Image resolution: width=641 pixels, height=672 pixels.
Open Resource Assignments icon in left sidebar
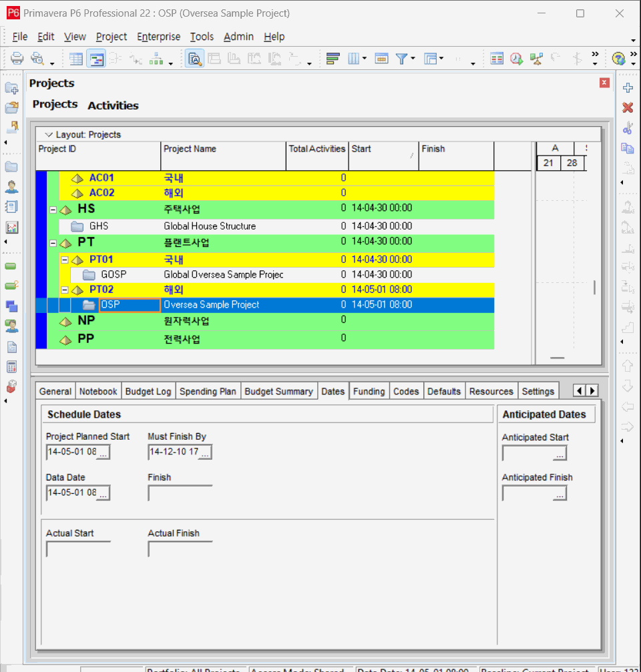click(11, 326)
